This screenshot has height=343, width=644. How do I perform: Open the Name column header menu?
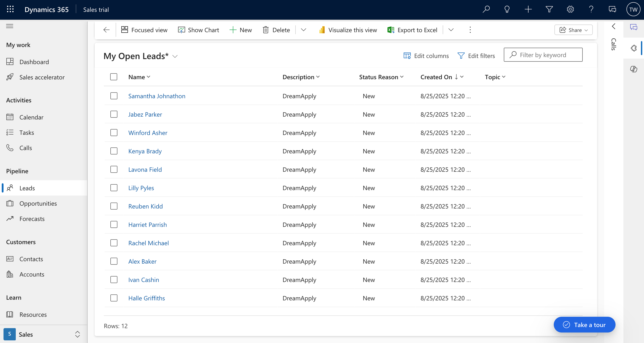[x=139, y=77]
